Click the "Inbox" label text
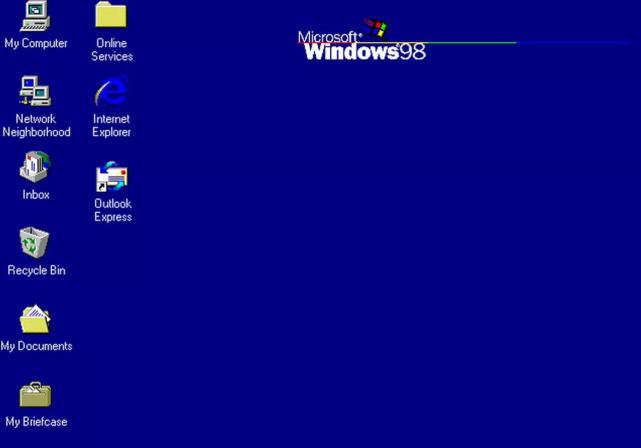Viewport: 641px width, 448px height. [36, 195]
